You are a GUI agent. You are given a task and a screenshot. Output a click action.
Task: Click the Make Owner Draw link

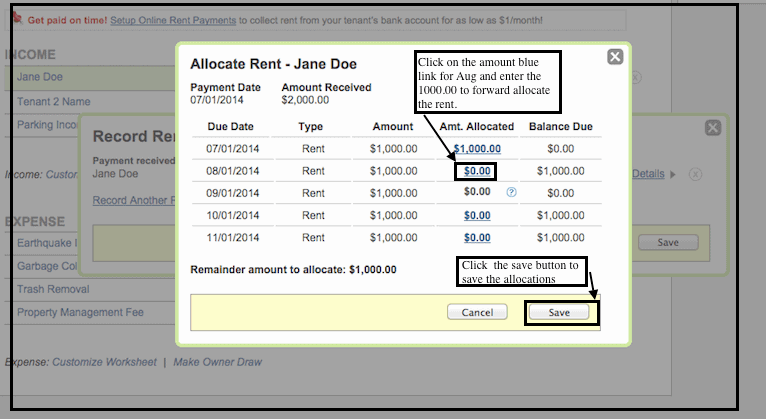[x=217, y=362]
